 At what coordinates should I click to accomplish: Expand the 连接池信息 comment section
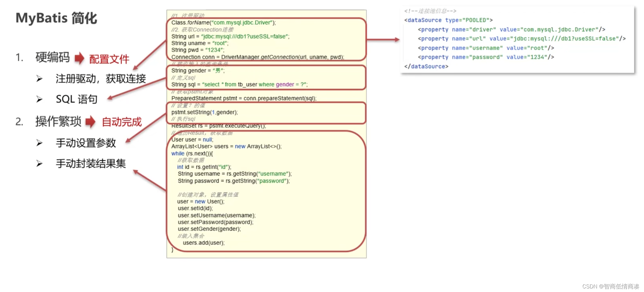(430, 11)
